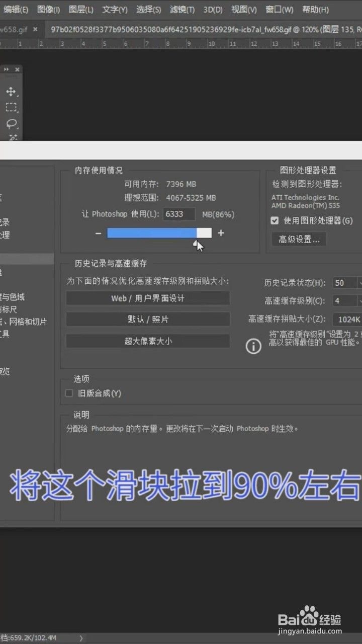Click 超大像素大小 button
This screenshot has width=362, height=644.
pos(148,341)
